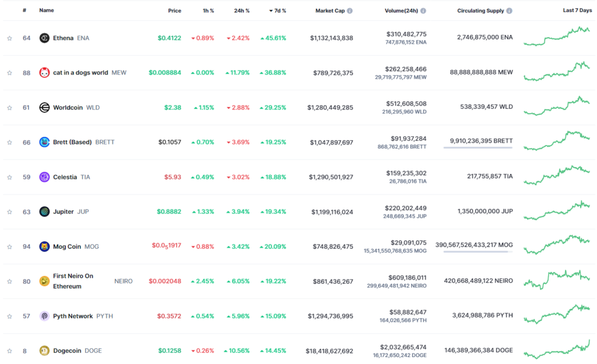Click the Worldcoin price $2.38
The image size is (597, 364).
point(173,108)
